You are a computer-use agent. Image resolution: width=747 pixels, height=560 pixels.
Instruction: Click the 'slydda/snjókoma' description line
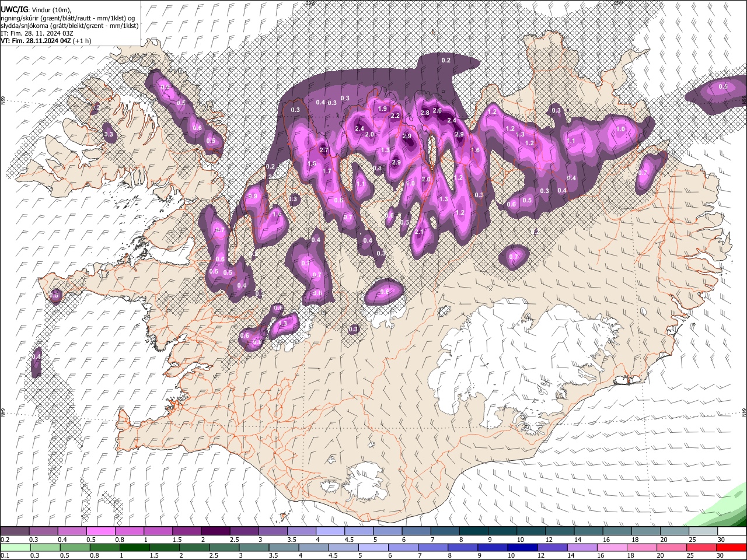click(69, 26)
